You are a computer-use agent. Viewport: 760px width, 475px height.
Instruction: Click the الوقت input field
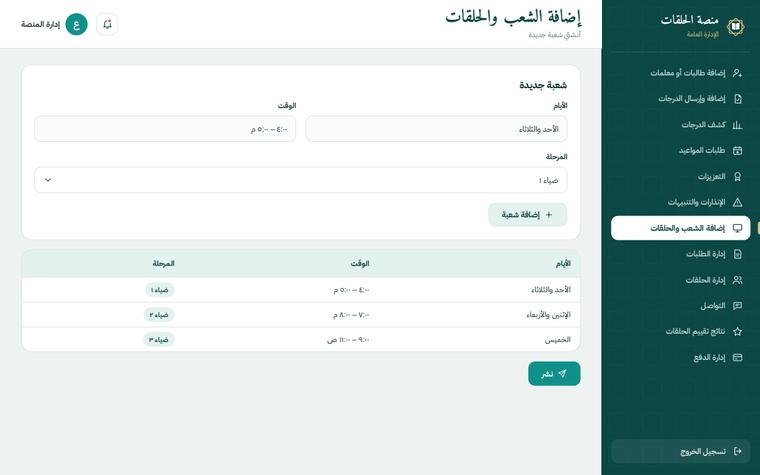click(x=165, y=129)
